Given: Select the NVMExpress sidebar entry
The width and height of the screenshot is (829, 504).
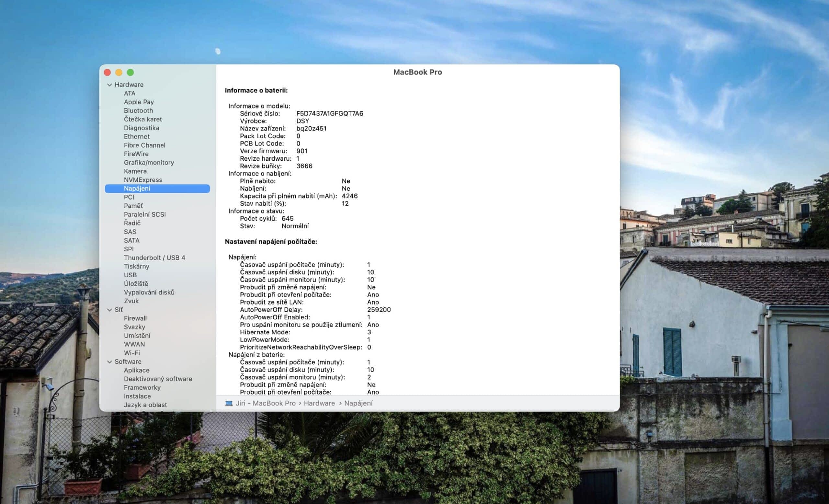Looking at the screenshot, I should pos(143,180).
